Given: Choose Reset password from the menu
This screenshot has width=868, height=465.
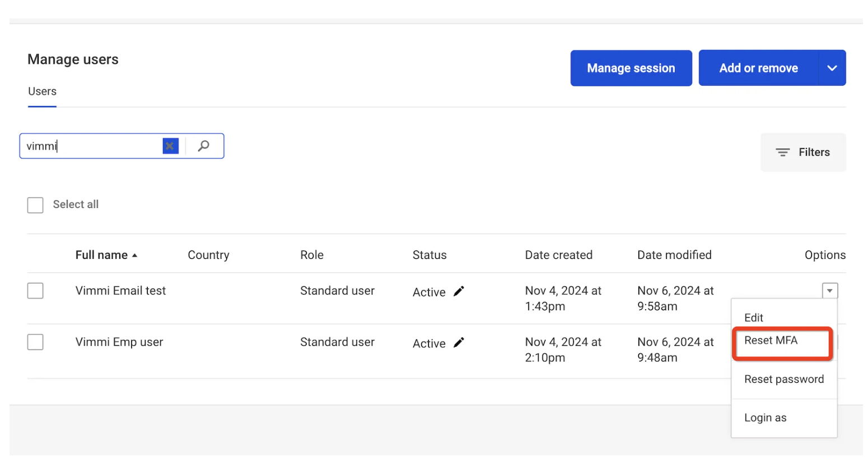Looking at the screenshot, I should tap(784, 379).
